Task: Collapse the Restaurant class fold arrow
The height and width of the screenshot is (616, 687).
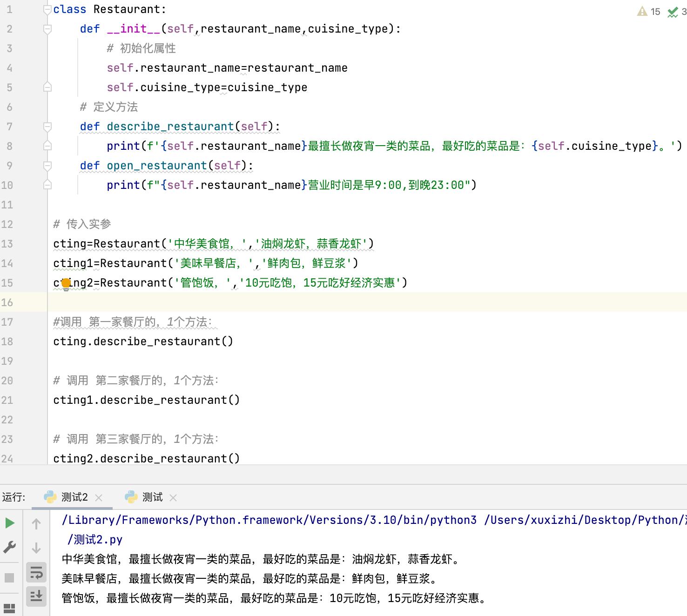Action: (x=47, y=9)
